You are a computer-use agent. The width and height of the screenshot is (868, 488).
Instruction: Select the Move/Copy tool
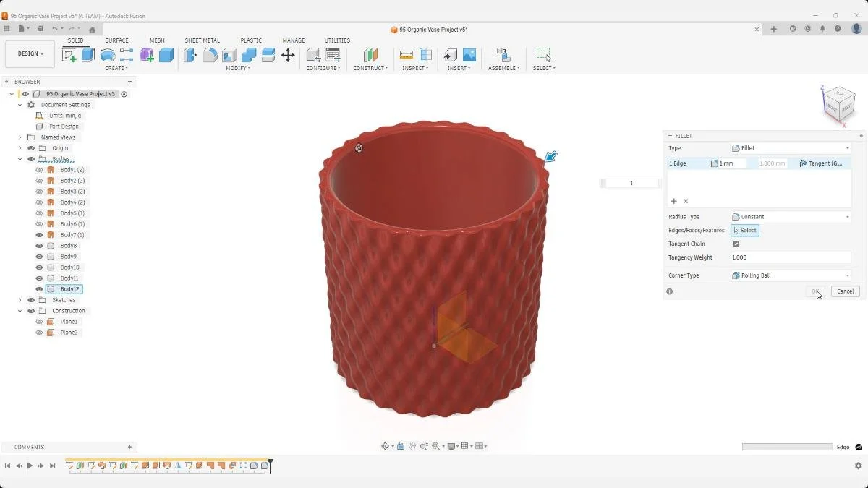pos(288,55)
